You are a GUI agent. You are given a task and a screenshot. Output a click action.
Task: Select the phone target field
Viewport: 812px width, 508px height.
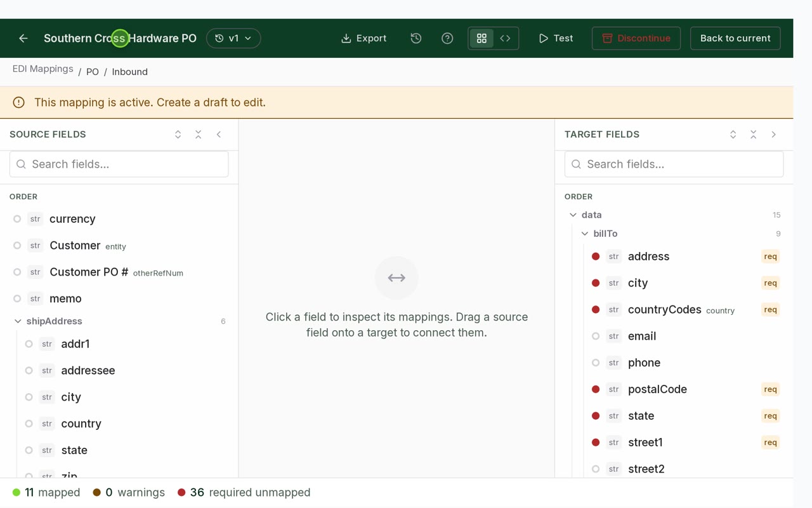[686, 363]
